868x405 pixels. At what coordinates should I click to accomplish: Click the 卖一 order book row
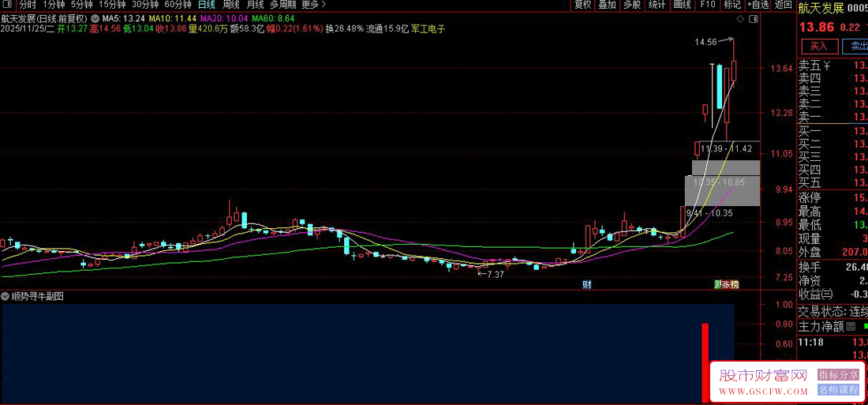click(x=832, y=117)
